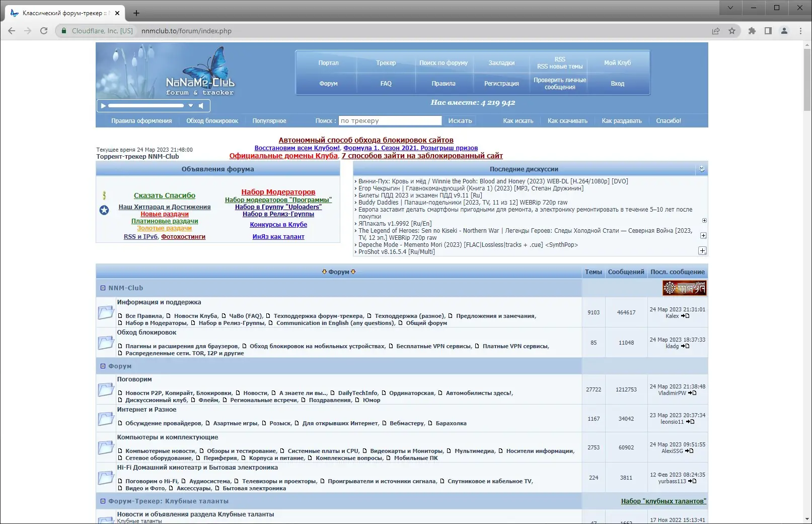This screenshot has height=524, width=812.
Task: Open the tab search dropdown in title bar
Action: click(x=730, y=8)
